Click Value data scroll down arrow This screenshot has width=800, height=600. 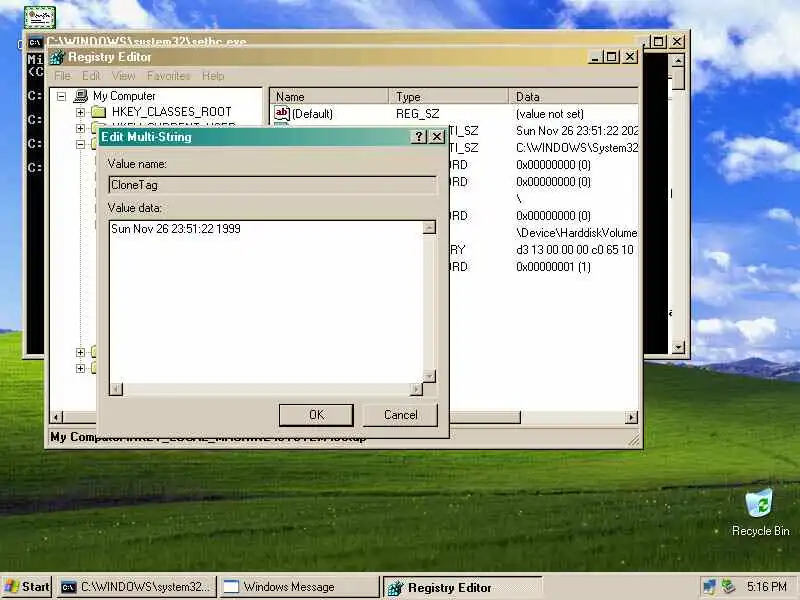pyautogui.click(x=429, y=376)
